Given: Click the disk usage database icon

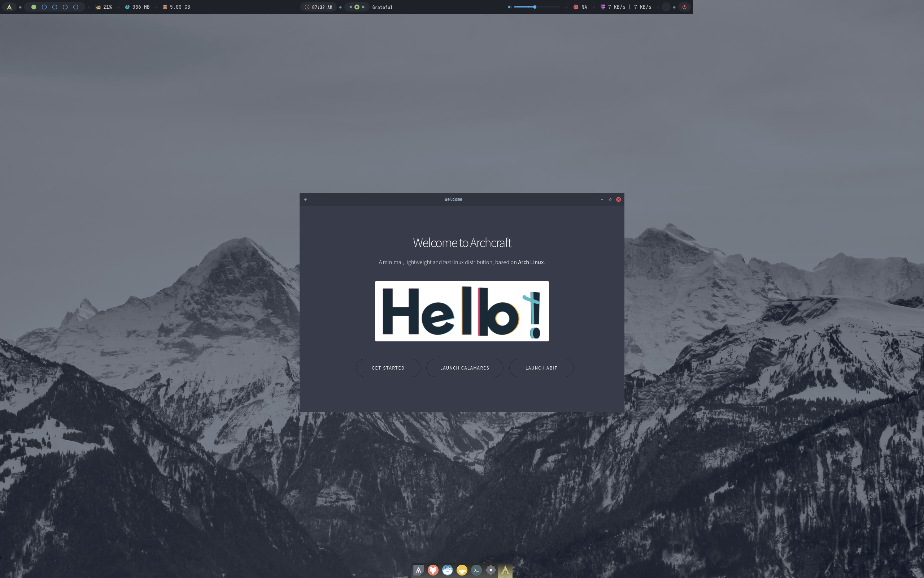Looking at the screenshot, I should coord(165,7).
